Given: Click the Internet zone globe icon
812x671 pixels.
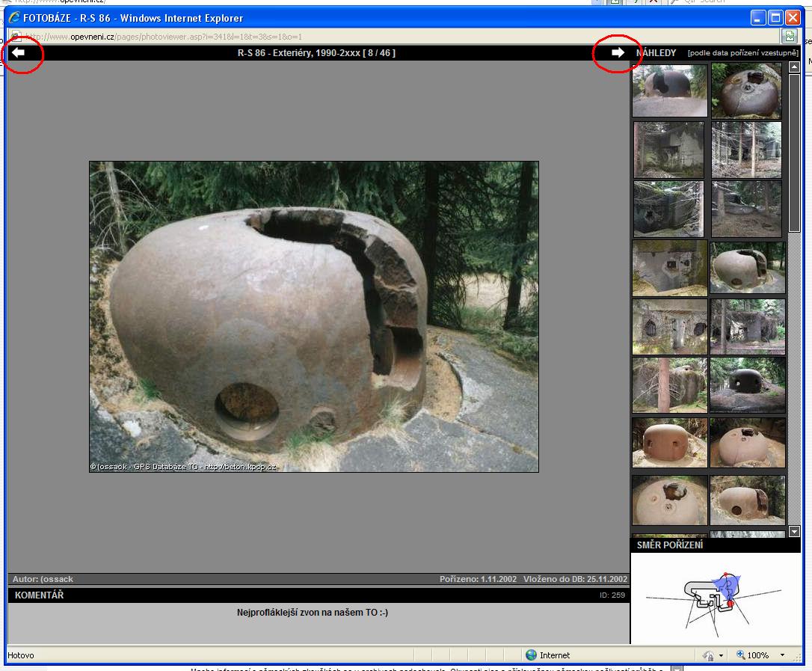Looking at the screenshot, I should tap(531, 655).
